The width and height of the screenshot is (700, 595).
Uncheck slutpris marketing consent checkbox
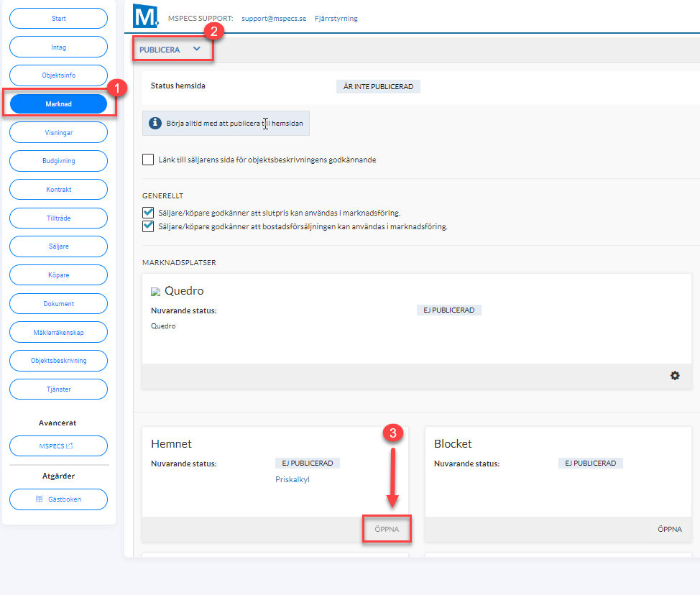(x=148, y=213)
